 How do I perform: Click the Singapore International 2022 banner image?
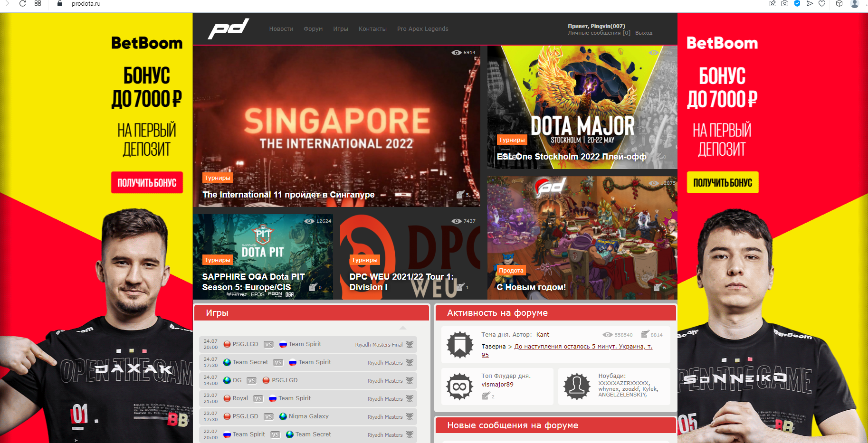pyautogui.click(x=336, y=126)
